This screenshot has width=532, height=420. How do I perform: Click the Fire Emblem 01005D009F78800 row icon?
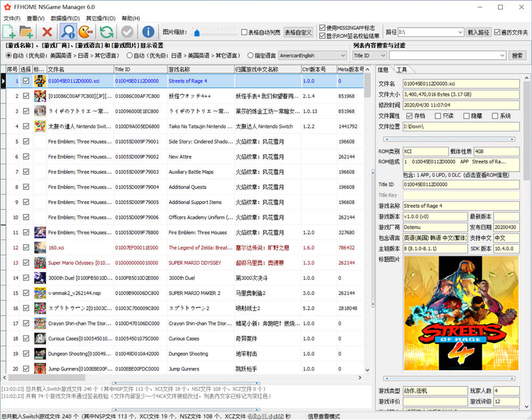[x=40, y=232]
